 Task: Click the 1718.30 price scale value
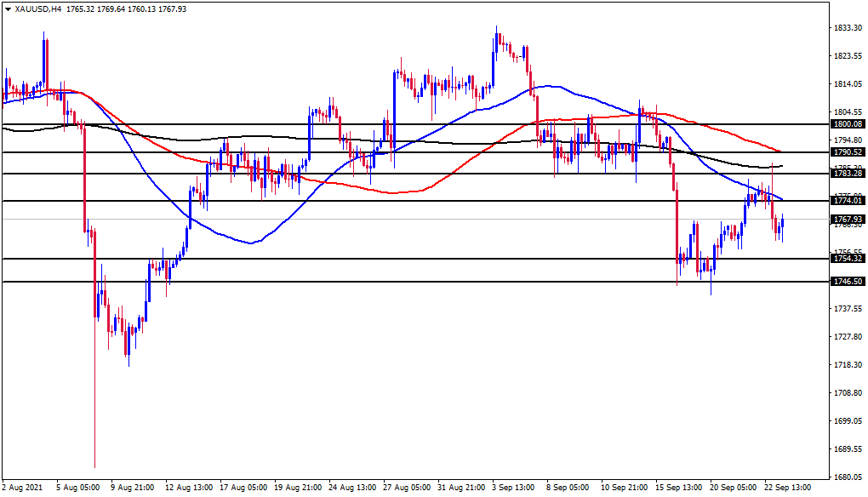point(848,365)
